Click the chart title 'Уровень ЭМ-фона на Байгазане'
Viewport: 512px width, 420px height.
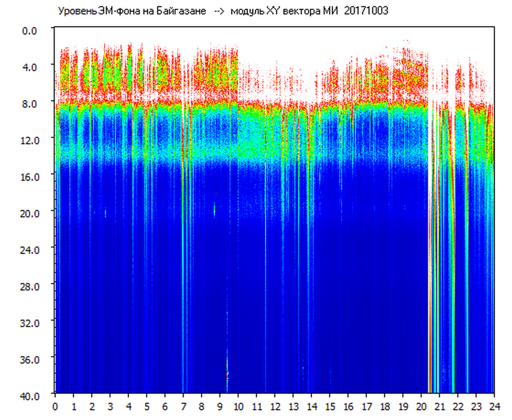point(132,11)
